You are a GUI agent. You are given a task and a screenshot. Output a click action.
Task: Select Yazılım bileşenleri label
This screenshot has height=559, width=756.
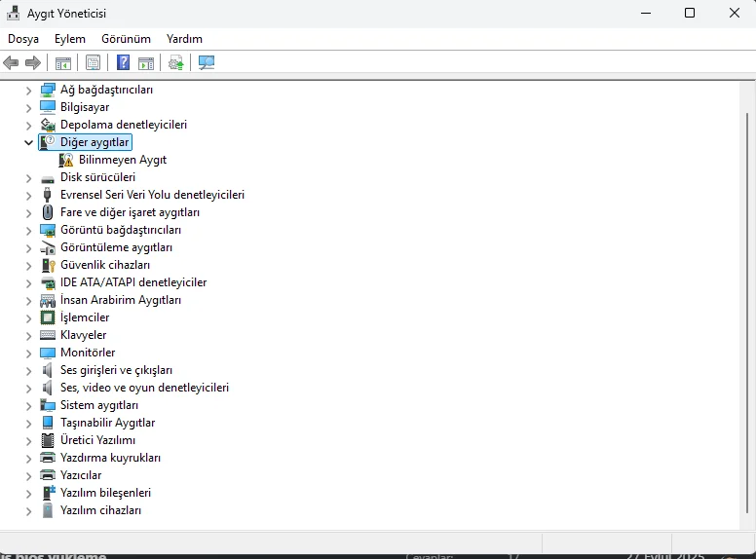105,493
